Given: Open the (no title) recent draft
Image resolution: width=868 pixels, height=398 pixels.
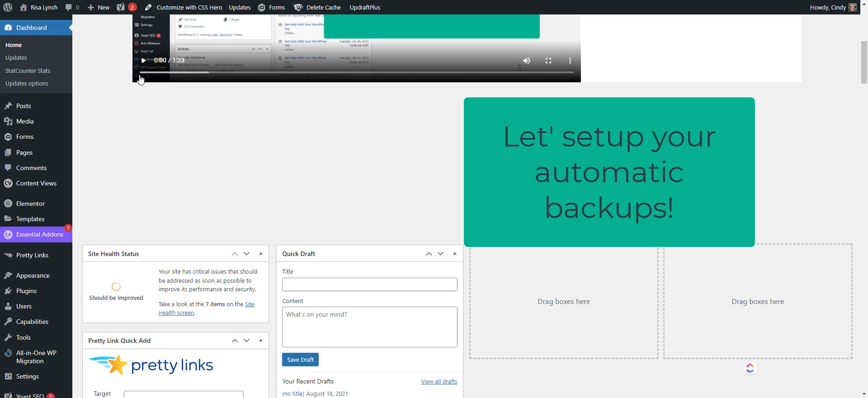Looking at the screenshot, I should (x=293, y=393).
